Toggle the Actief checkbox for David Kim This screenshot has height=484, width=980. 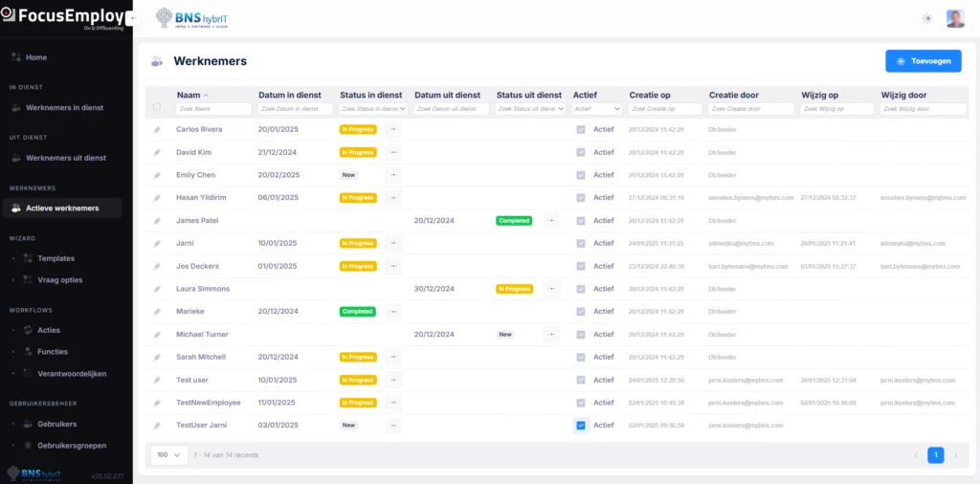click(581, 152)
